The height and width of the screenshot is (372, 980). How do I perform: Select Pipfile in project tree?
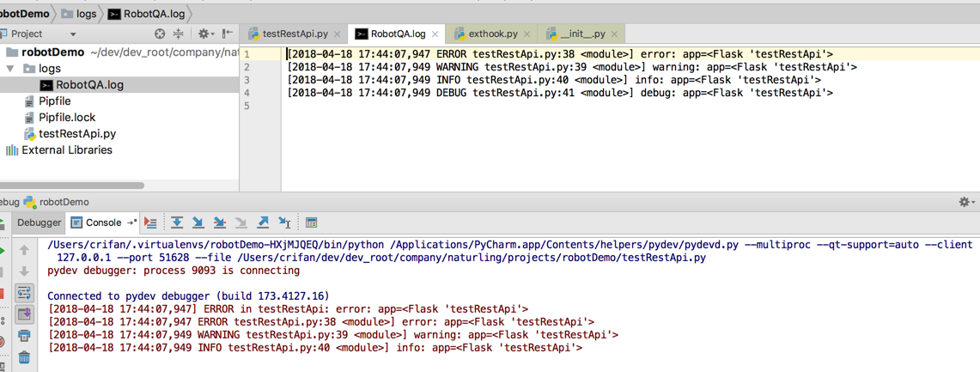click(47, 101)
